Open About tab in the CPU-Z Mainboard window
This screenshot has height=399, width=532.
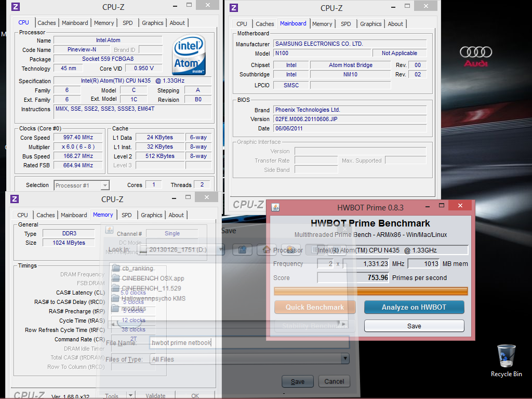pyautogui.click(x=395, y=24)
